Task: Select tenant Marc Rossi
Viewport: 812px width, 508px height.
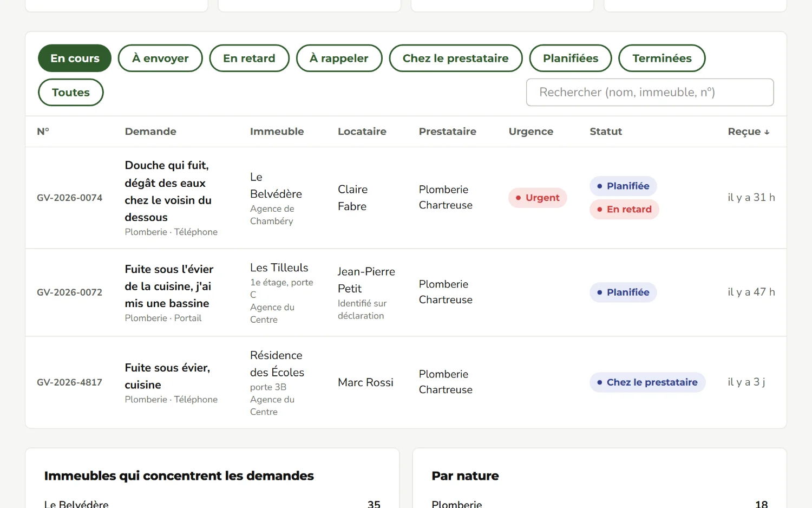Action: point(365,382)
